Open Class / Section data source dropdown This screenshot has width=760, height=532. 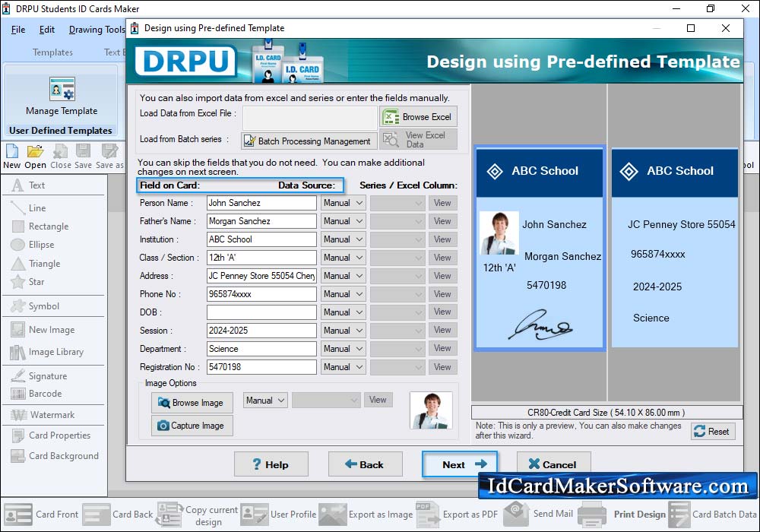click(x=344, y=258)
